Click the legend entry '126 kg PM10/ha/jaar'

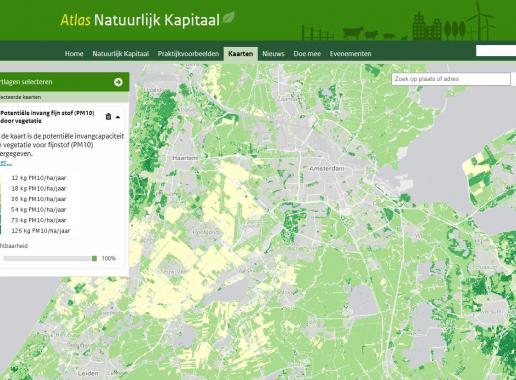click(41, 231)
